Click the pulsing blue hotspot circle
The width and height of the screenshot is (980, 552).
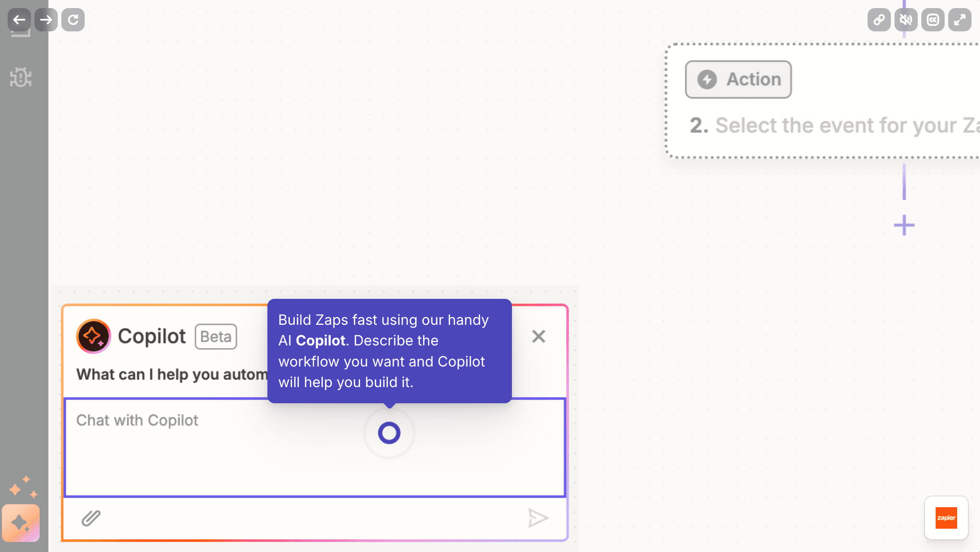pos(389,433)
